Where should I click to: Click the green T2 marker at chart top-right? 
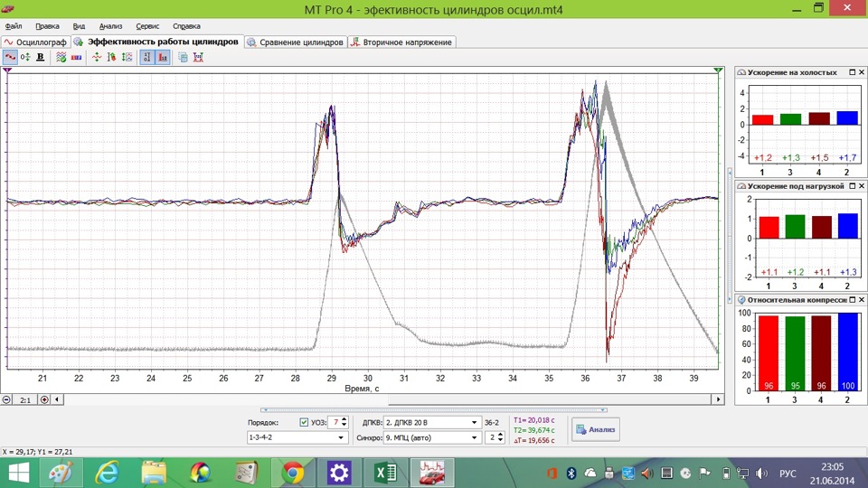718,70
